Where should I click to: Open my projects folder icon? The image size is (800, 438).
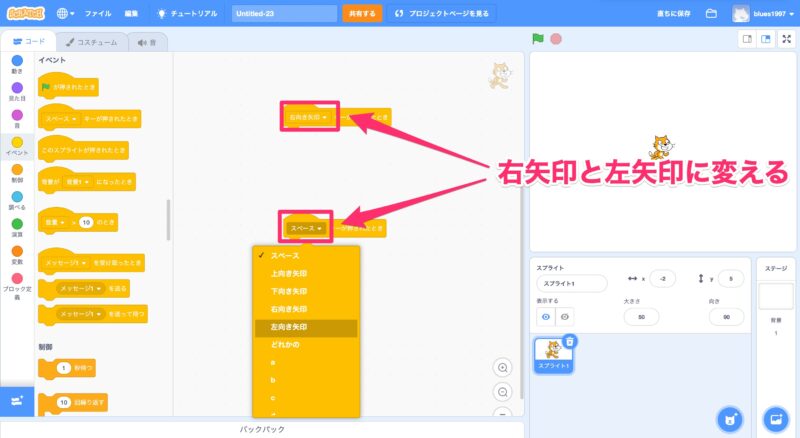tap(712, 14)
